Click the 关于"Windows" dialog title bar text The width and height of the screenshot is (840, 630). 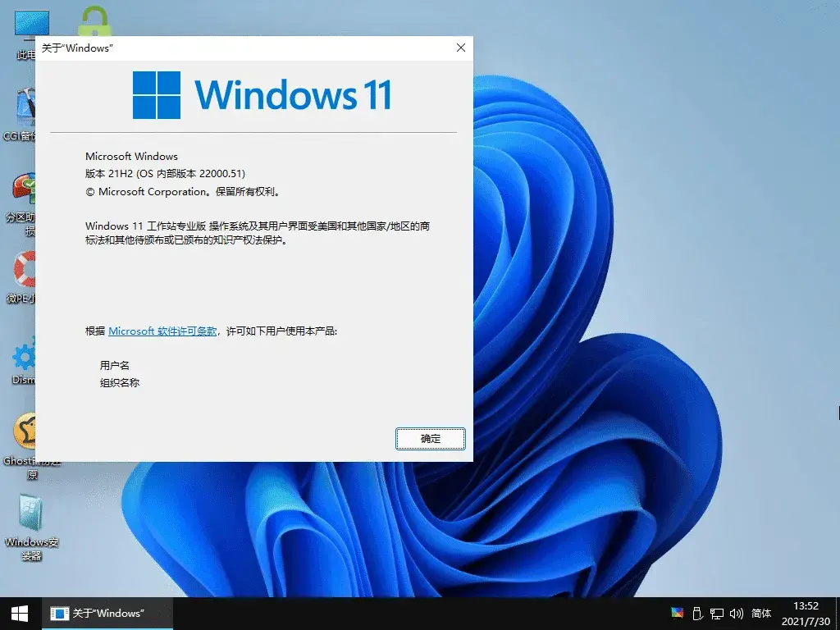click(77, 48)
